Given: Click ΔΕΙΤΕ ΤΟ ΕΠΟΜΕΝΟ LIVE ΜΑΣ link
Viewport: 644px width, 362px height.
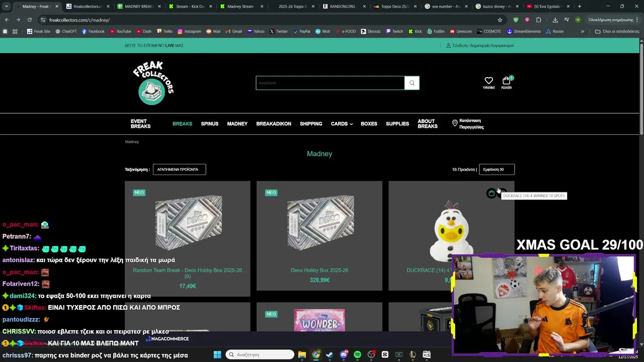Looking at the screenshot, I should tap(154, 45).
